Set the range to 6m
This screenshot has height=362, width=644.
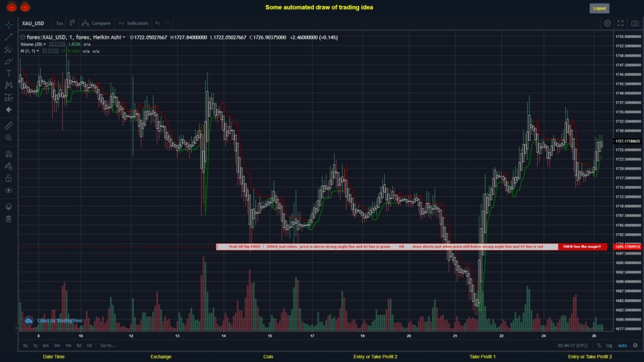(x=45, y=346)
